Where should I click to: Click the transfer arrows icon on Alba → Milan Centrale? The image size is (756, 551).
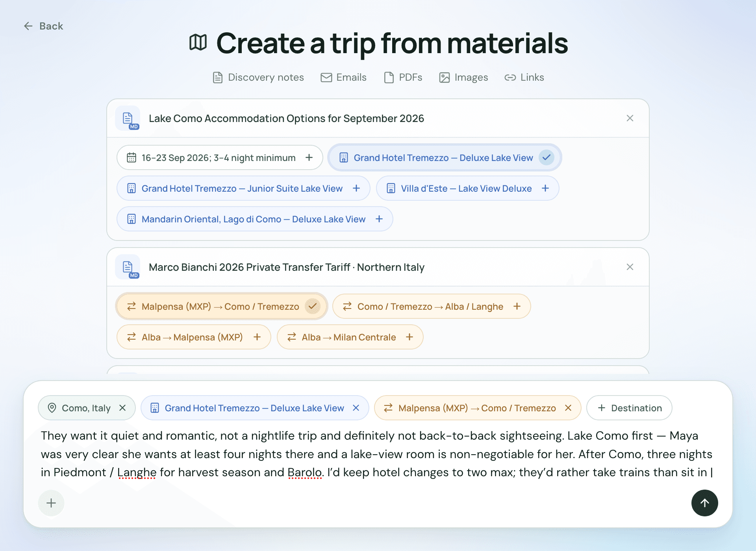[x=292, y=337]
